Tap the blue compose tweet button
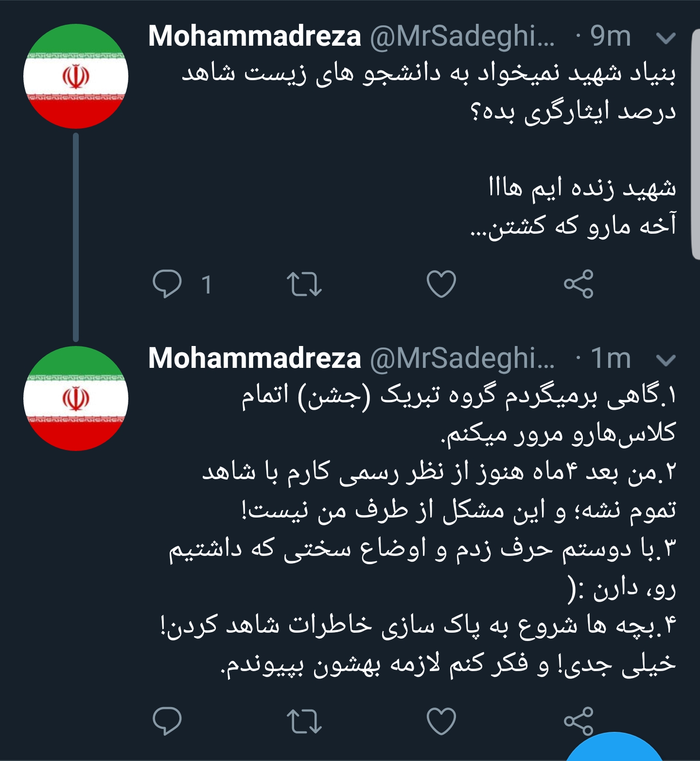Viewport: 700px width, 761px height. coord(615,748)
